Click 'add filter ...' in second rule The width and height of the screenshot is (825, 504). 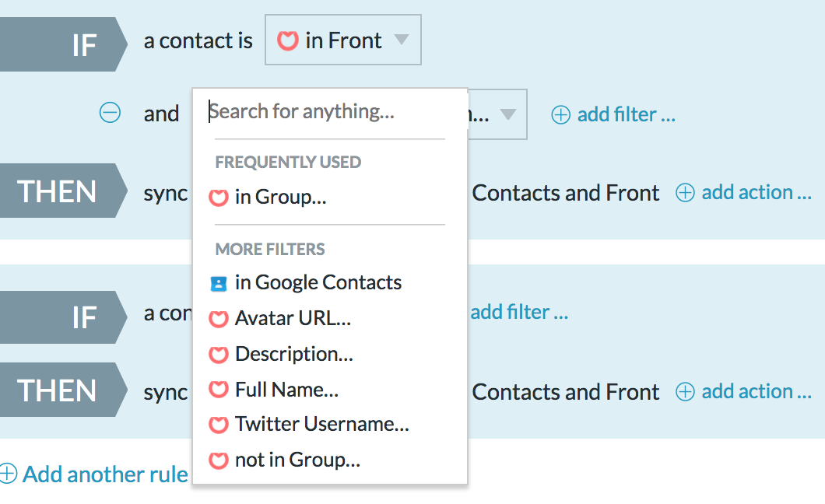pyautogui.click(x=519, y=312)
